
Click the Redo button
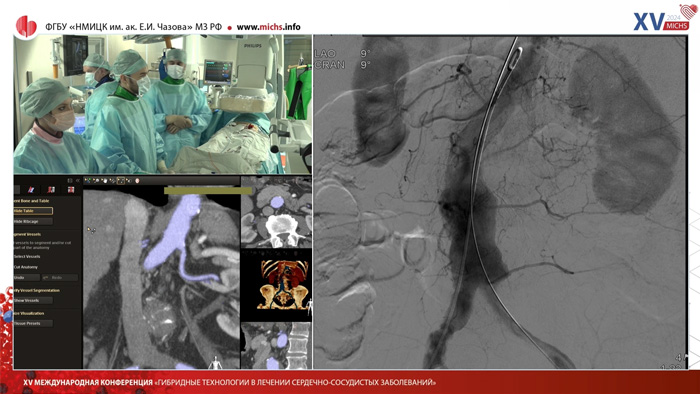[x=60, y=278]
